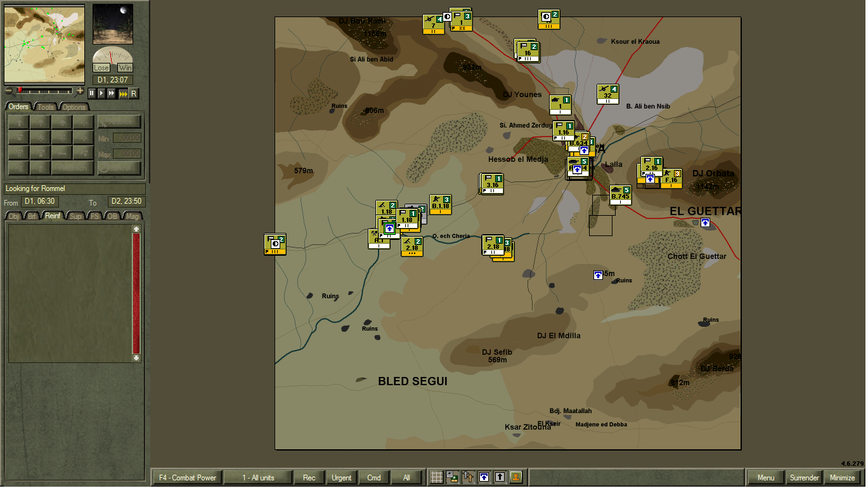The image size is (868, 488).
Task: Switch to the Orders tab
Action: pos(18,107)
